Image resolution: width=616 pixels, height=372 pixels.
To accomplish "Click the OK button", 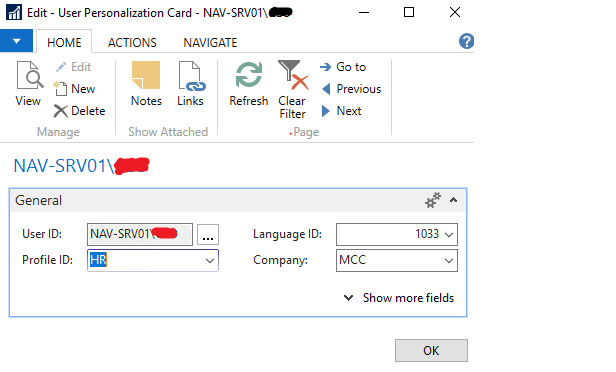I will [431, 350].
